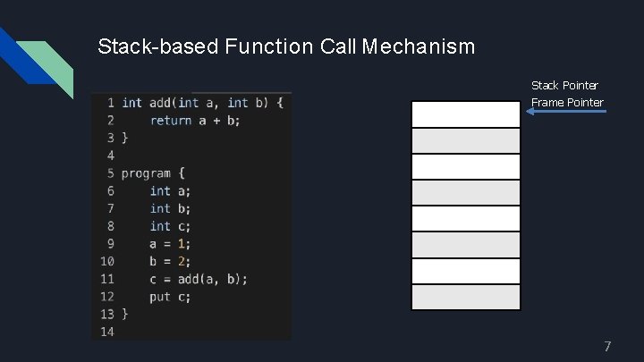Click the 'put c;' statement line
This screenshot has width=644, height=362.
pyautogui.click(x=170, y=296)
